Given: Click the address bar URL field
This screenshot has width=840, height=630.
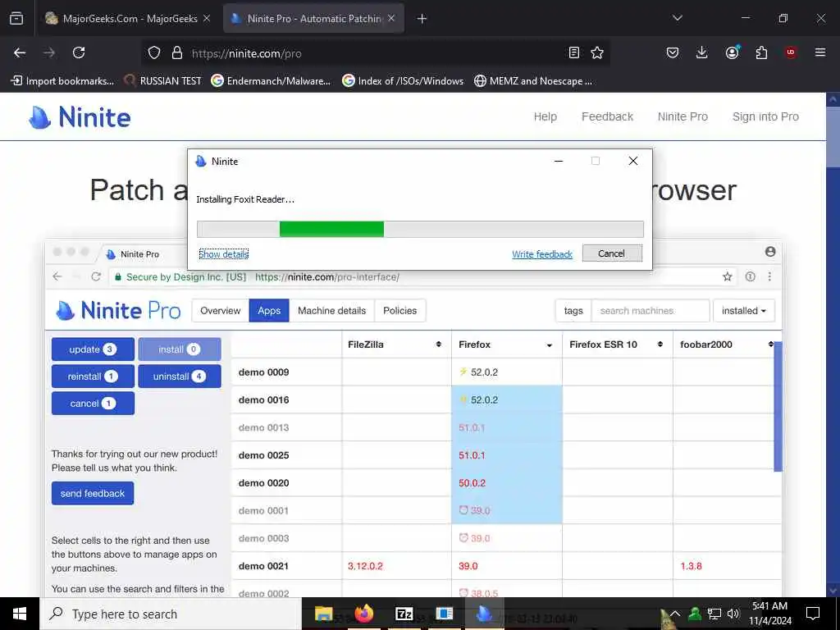Looking at the screenshot, I should (375, 53).
